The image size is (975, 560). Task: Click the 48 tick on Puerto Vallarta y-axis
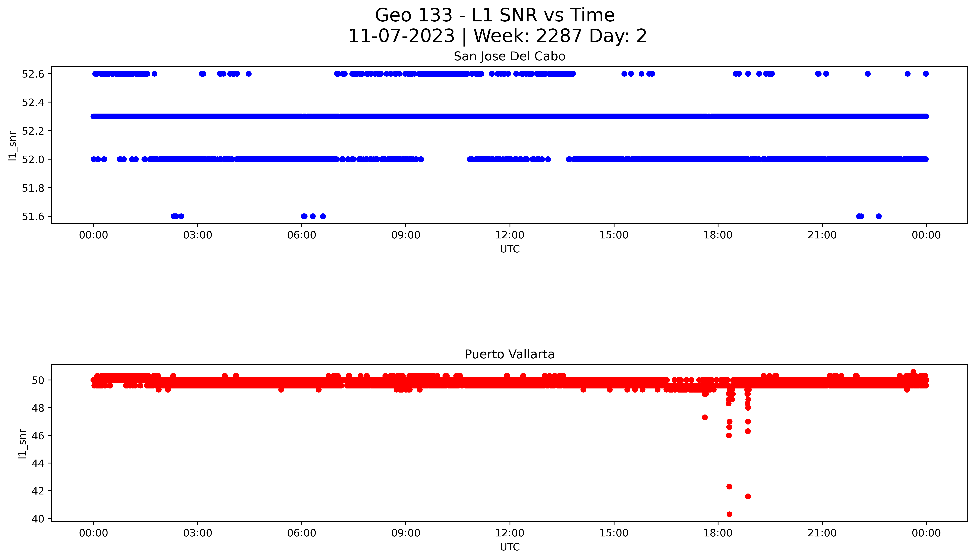38,408
